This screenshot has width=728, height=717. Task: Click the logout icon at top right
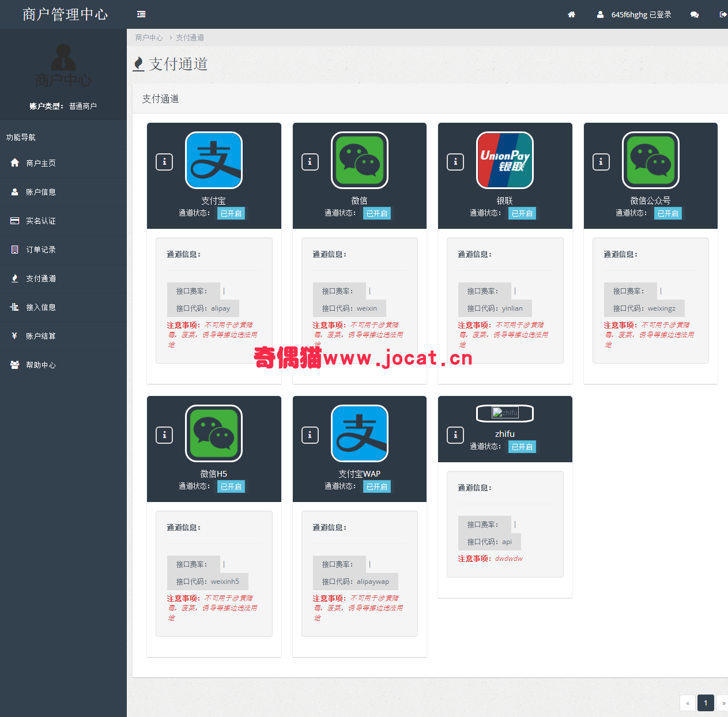click(723, 14)
